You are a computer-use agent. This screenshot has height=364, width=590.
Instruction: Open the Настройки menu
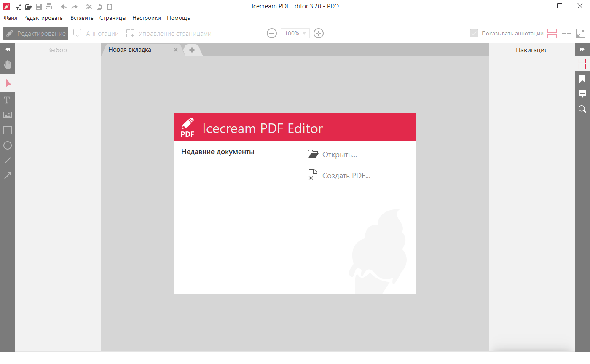pyautogui.click(x=146, y=18)
